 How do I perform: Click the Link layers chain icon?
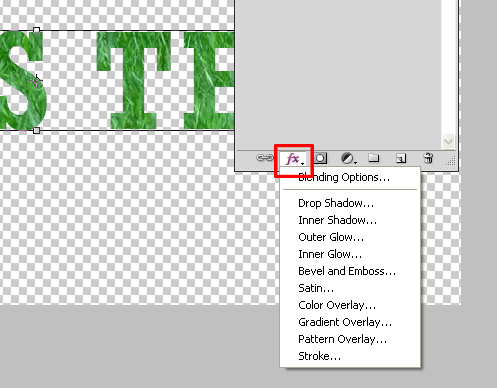265,158
